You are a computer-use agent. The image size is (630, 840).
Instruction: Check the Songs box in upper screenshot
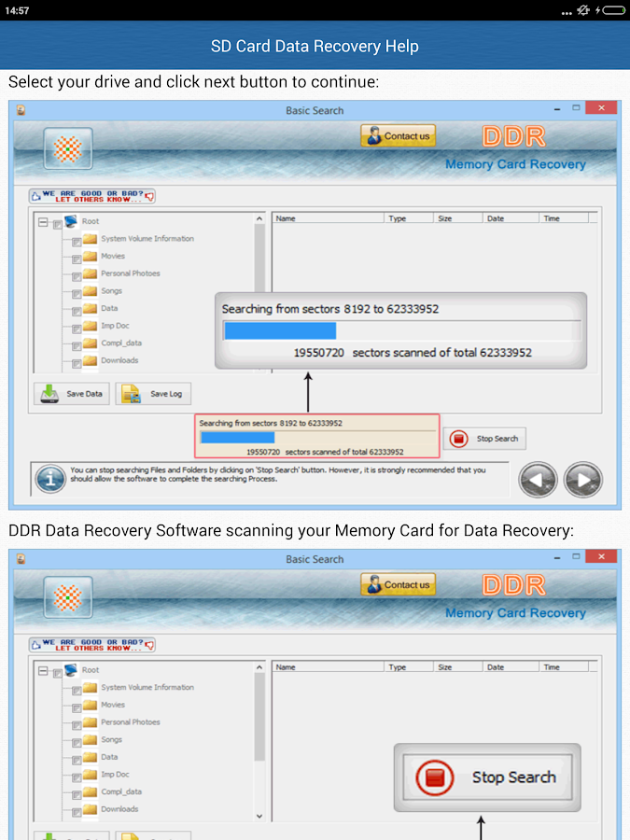[x=77, y=294]
